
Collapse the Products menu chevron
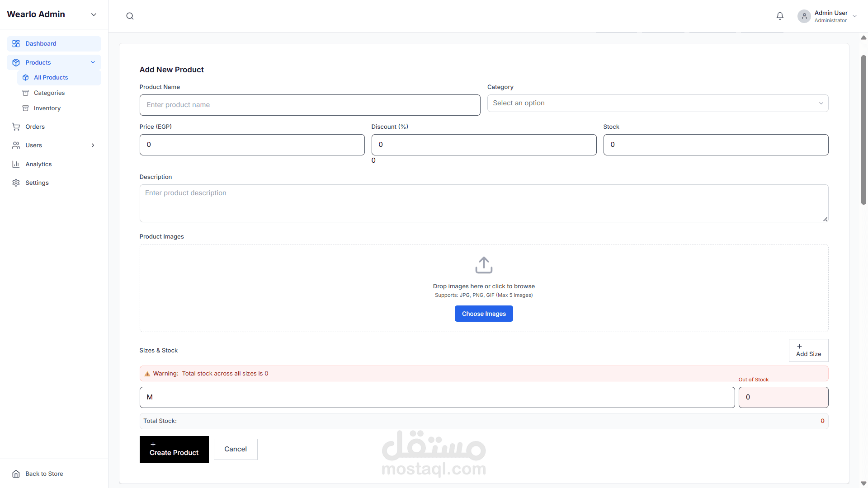click(x=93, y=62)
